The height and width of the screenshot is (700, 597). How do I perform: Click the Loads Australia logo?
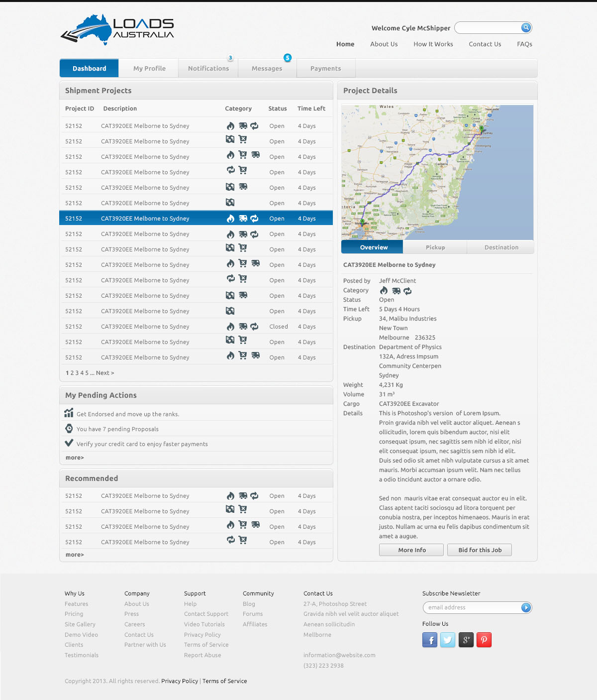point(117,30)
